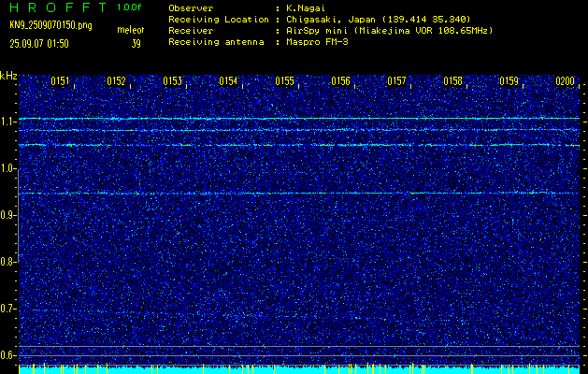Click the Receiving Location label
Image resolution: width=588 pixels, height=374 pixels.
tap(219, 19)
